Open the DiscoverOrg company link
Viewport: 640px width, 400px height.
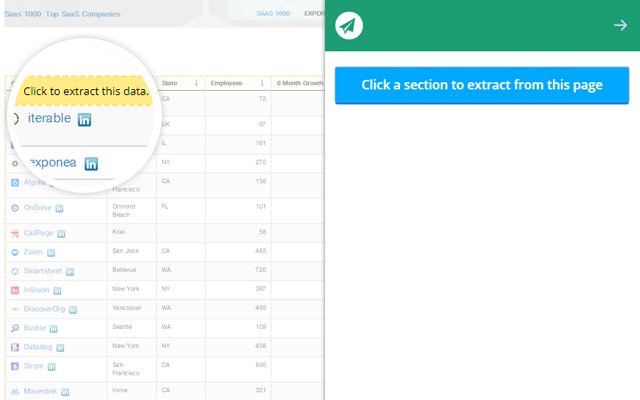point(44,309)
